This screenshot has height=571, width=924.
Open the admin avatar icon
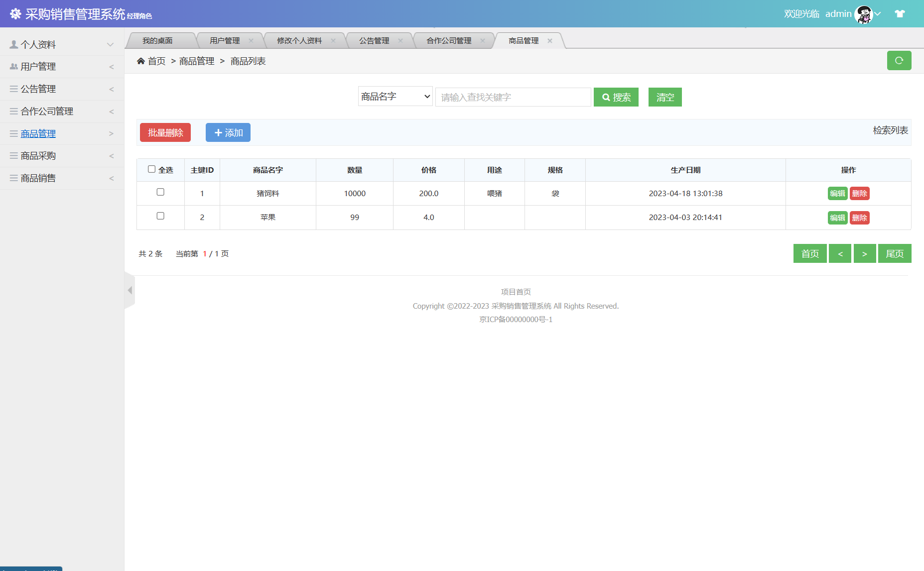pyautogui.click(x=865, y=13)
